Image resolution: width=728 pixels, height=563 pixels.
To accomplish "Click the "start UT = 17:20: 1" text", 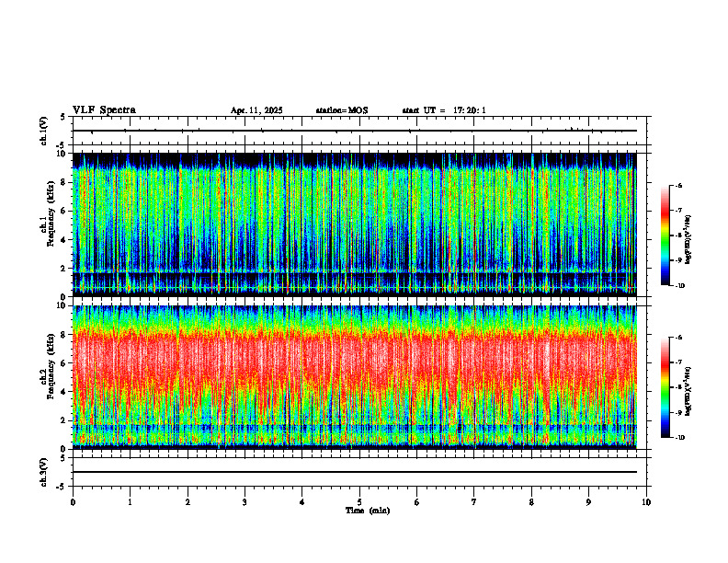I will tap(444, 110).
